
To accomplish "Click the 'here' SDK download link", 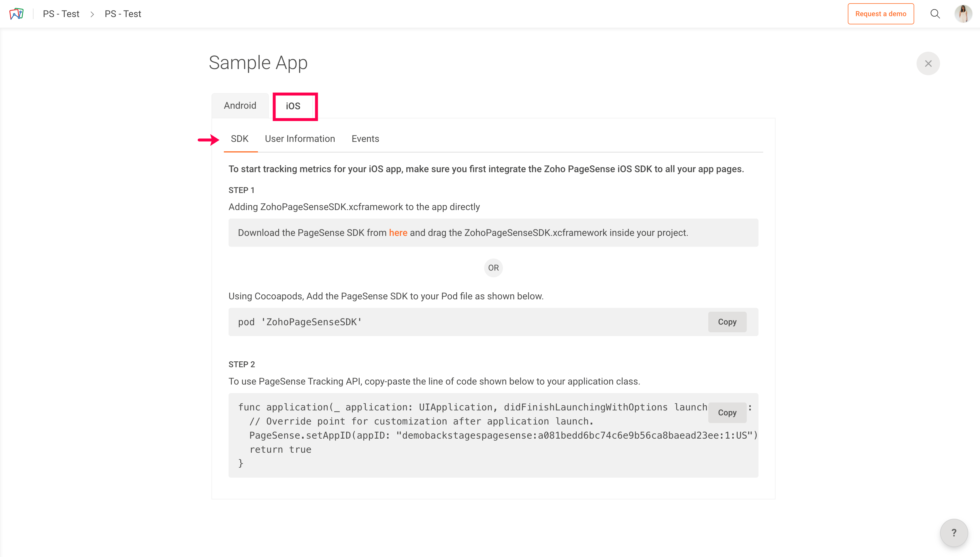I will (398, 233).
